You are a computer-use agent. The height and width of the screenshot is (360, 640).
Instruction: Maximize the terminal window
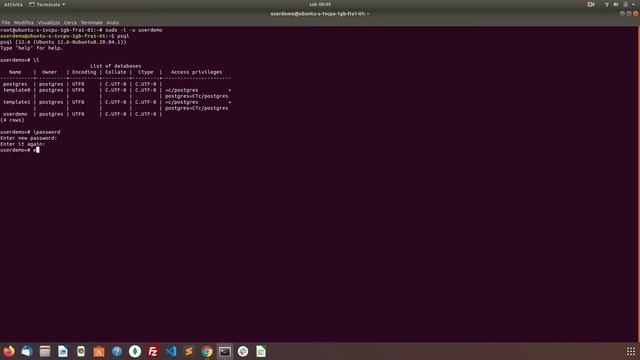coord(629,13)
